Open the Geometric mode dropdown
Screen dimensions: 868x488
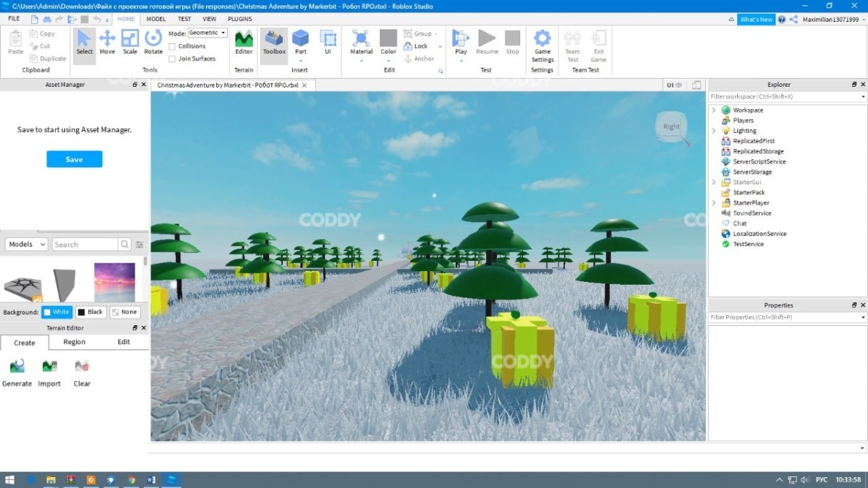[x=208, y=33]
